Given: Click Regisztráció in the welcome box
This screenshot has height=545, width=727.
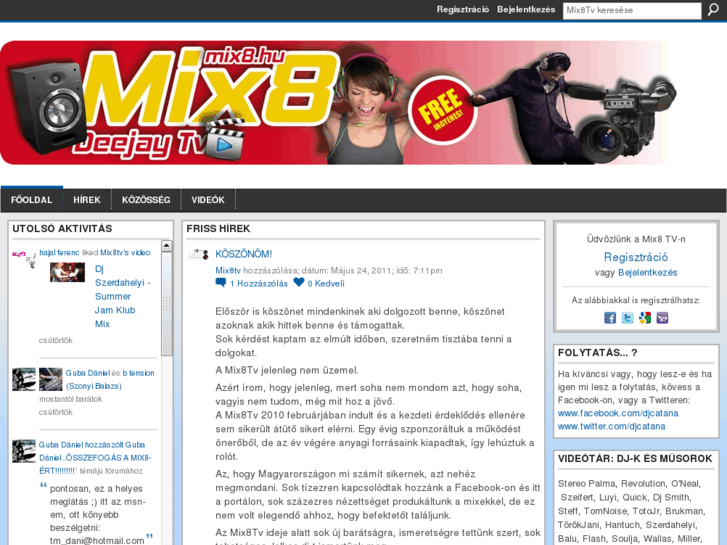Looking at the screenshot, I should [636, 257].
